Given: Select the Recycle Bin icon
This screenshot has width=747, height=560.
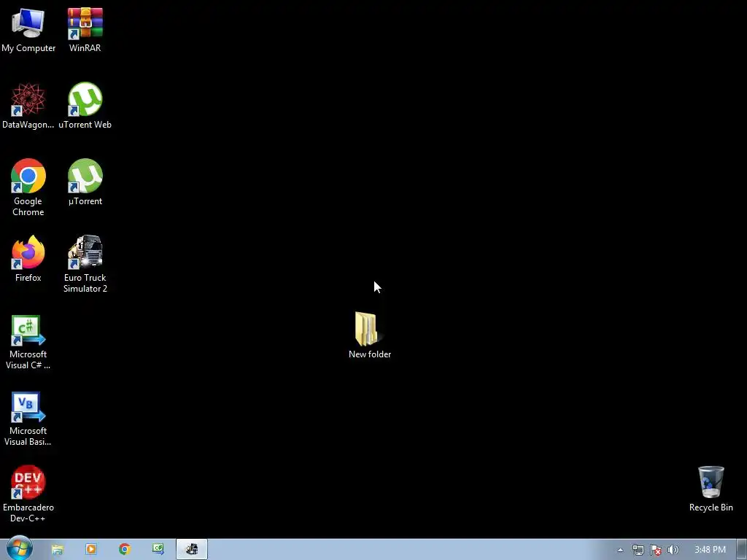Looking at the screenshot, I should [711, 489].
